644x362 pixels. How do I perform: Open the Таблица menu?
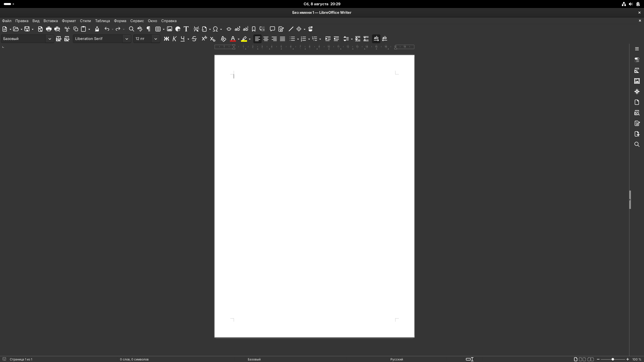tap(102, 21)
